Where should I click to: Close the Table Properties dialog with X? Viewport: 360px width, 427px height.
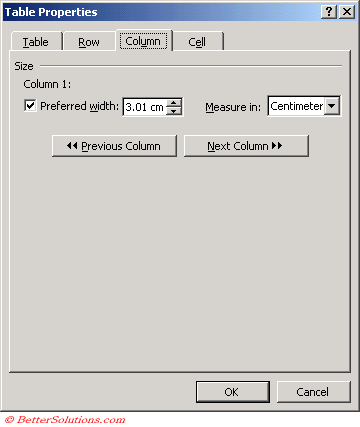click(x=347, y=12)
